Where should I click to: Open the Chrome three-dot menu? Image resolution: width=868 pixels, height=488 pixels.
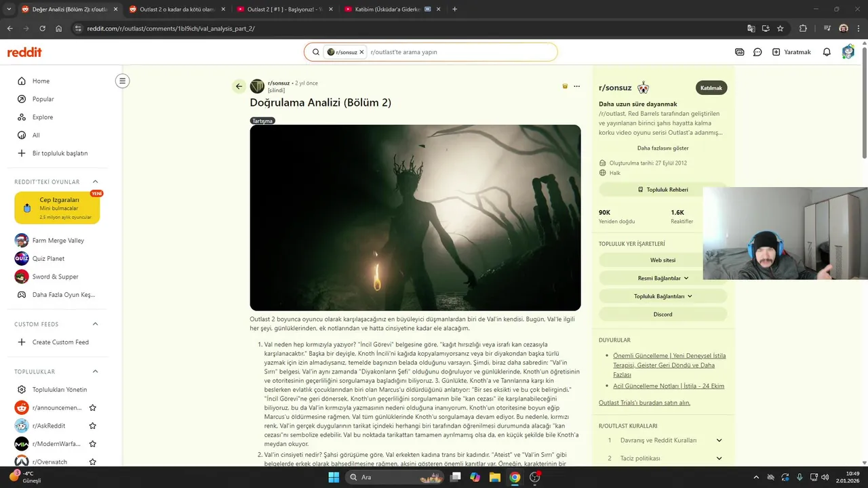click(858, 28)
